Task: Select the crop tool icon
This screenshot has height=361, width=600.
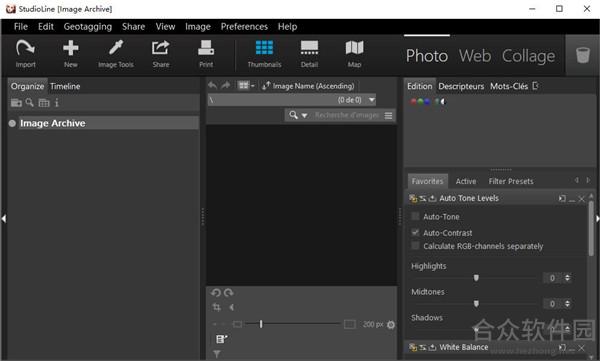Action: pyautogui.click(x=217, y=307)
